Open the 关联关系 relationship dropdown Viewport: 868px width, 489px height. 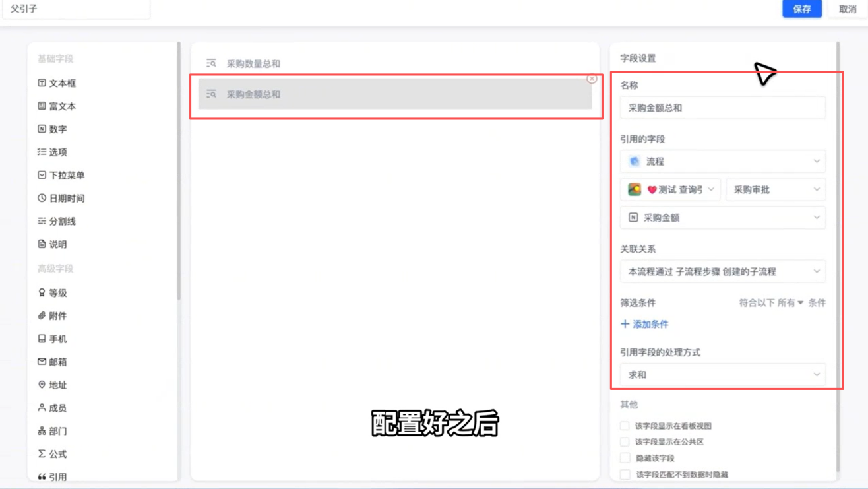point(723,271)
